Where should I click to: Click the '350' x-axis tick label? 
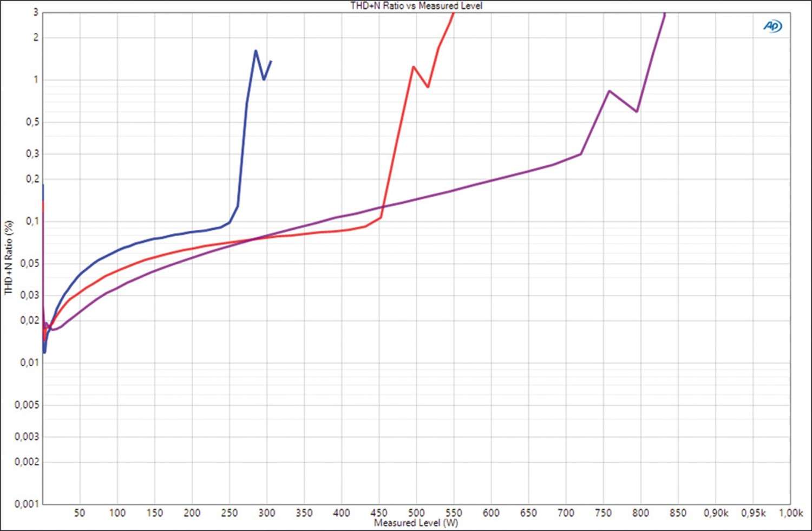click(x=304, y=513)
